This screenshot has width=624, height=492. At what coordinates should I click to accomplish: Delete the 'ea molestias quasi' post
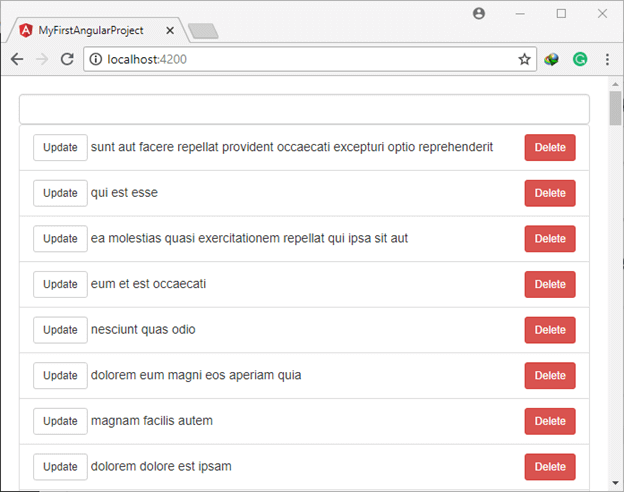coord(550,238)
